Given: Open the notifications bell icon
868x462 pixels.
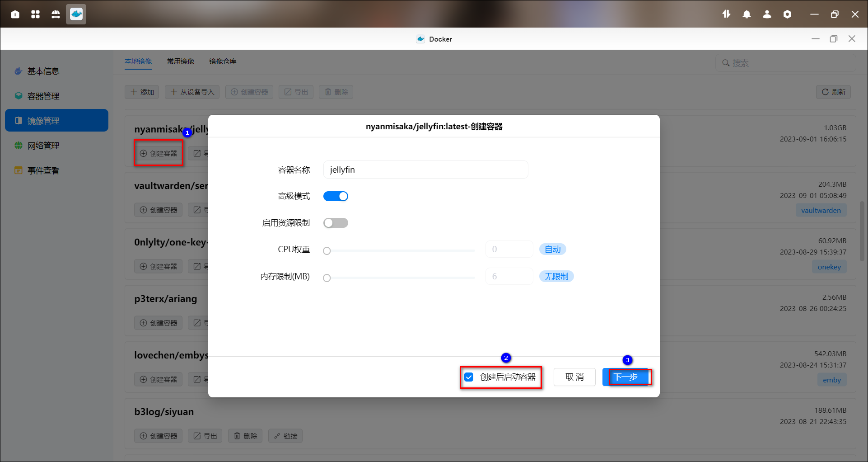Looking at the screenshot, I should pos(747,14).
